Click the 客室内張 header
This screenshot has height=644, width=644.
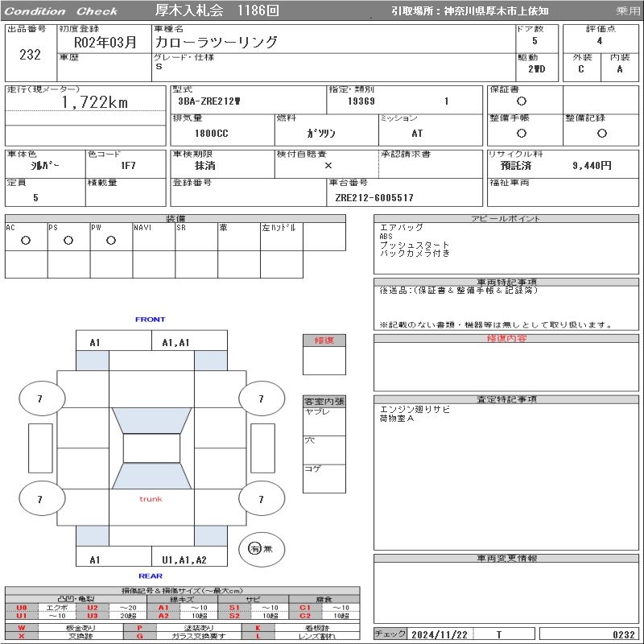[324, 401]
